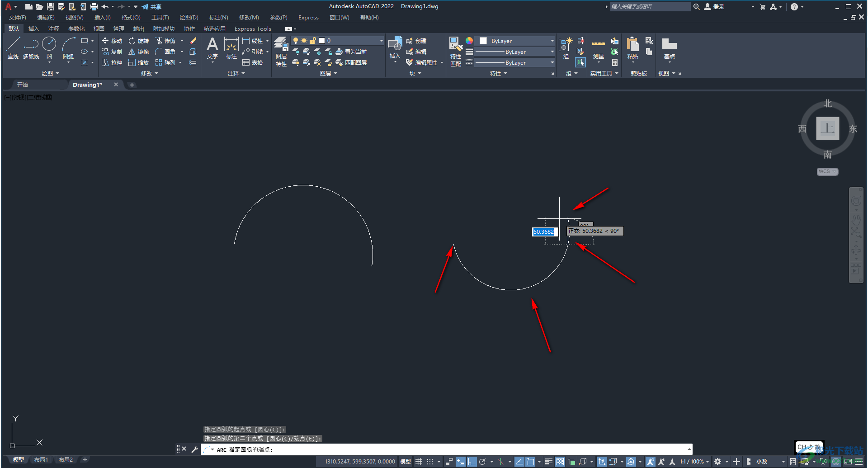Switch to the 布局1 layout tab
This screenshot has height=468, width=868.
point(41,460)
